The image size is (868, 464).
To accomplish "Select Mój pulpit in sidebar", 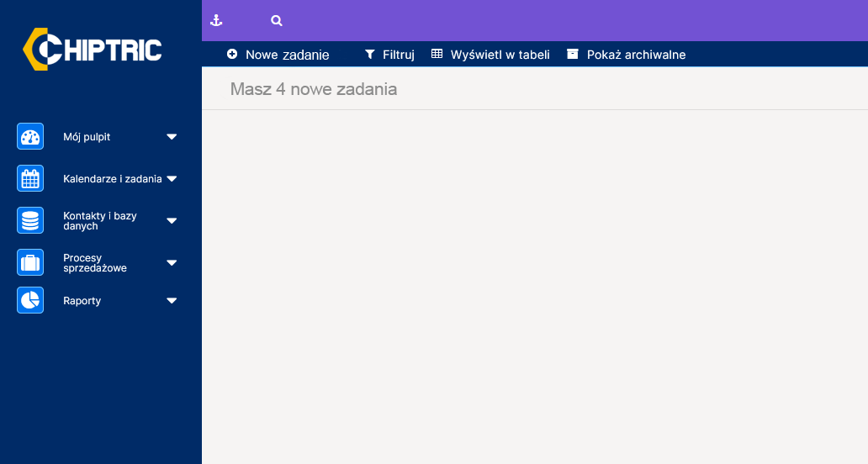I will pyautogui.click(x=87, y=137).
